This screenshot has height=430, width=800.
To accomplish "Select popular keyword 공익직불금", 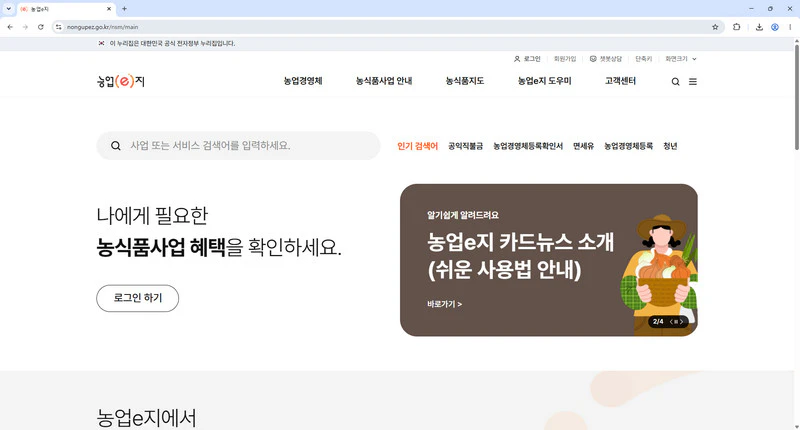I will 465,146.
